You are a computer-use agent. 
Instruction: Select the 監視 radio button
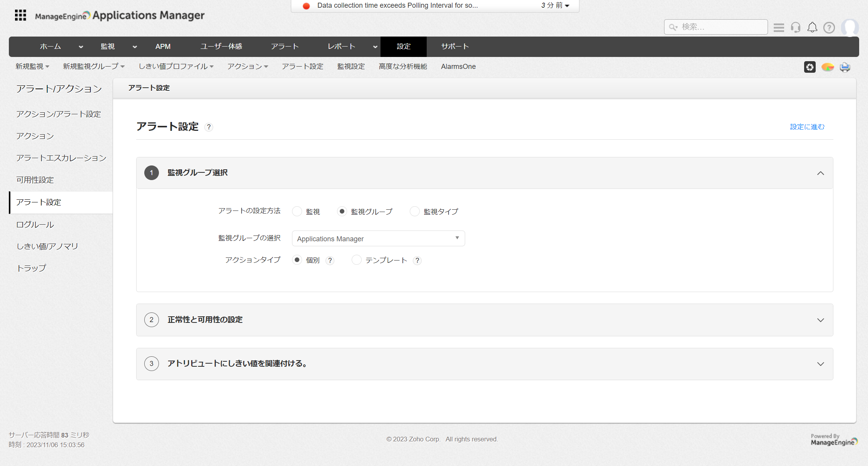[297, 211]
